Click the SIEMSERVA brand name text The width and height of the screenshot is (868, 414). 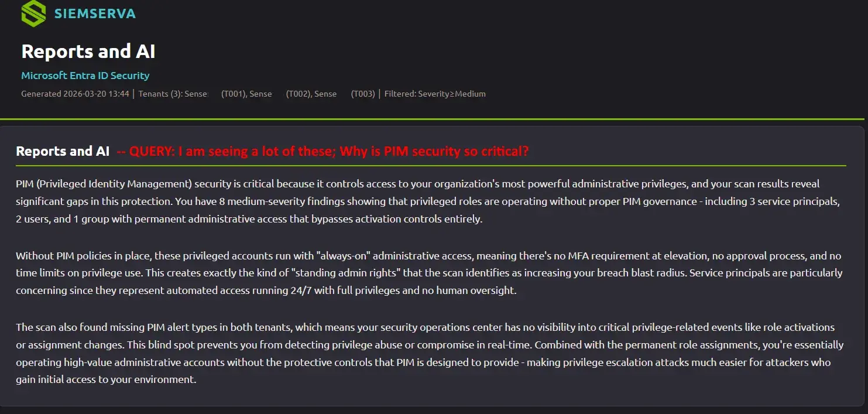[x=95, y=13]
